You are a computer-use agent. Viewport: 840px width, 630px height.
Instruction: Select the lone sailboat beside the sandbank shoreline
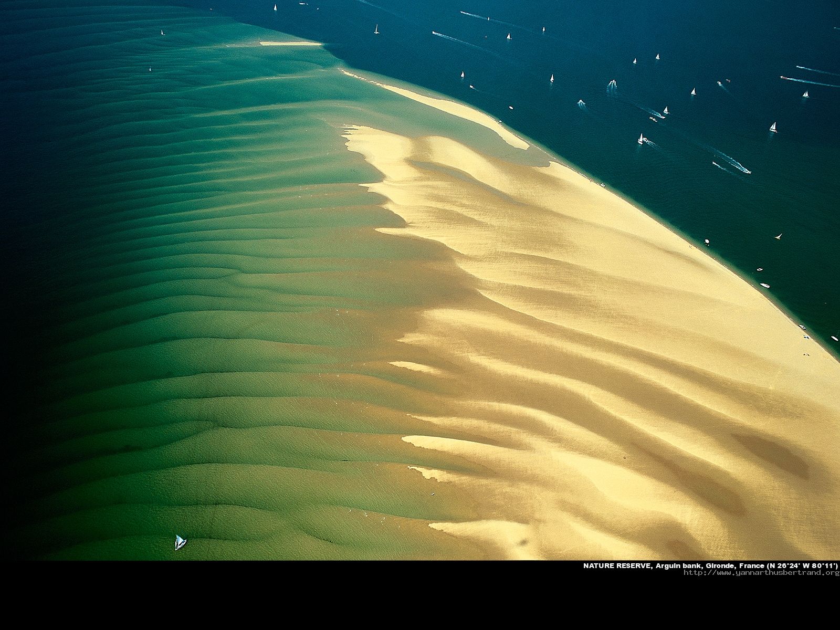coord(779,236)
